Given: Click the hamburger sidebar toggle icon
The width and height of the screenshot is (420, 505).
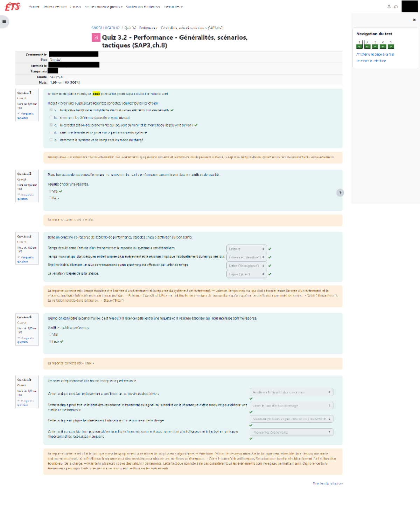Looking at the screenshot, I should 4,22.
